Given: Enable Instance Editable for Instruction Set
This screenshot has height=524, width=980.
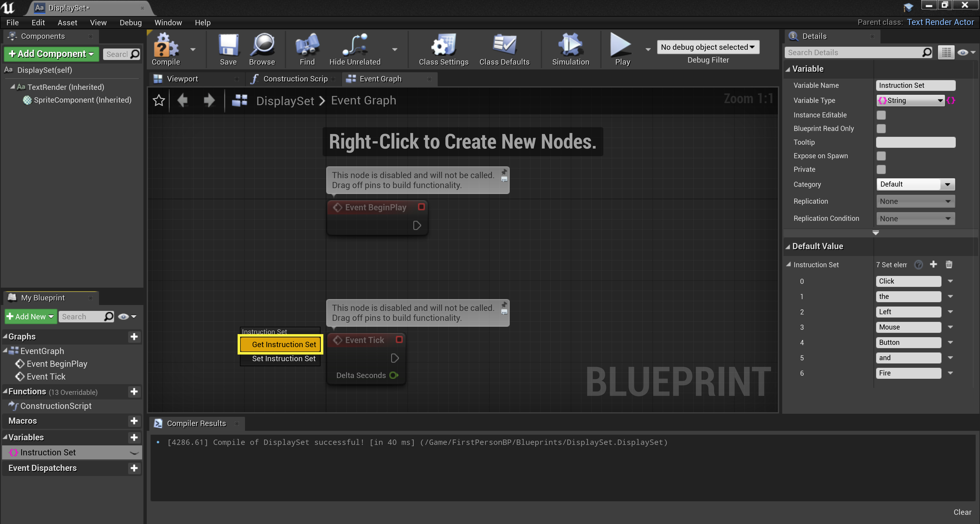Looking at the screenshot, I should coord(881,115).
